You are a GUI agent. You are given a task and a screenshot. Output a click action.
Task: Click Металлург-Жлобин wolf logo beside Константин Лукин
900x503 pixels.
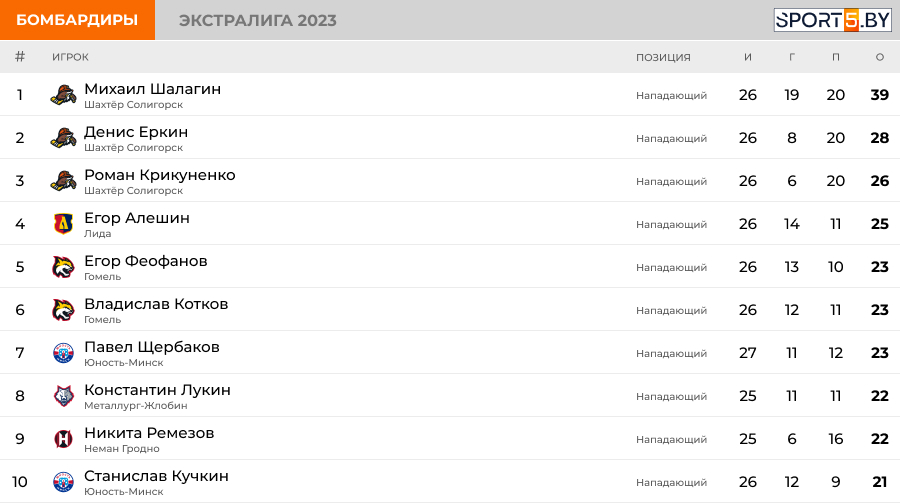pos(63,396)
